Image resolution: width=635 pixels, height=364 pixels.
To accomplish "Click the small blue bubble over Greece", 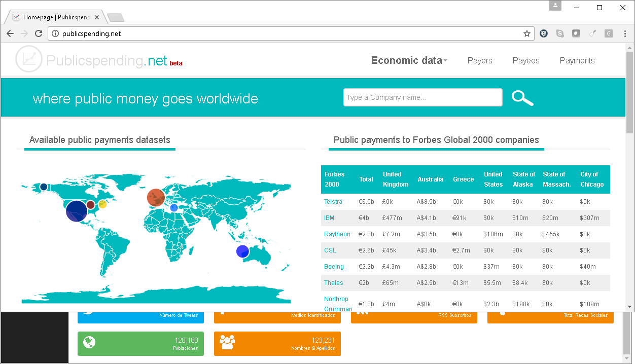I will pos(173,207).
